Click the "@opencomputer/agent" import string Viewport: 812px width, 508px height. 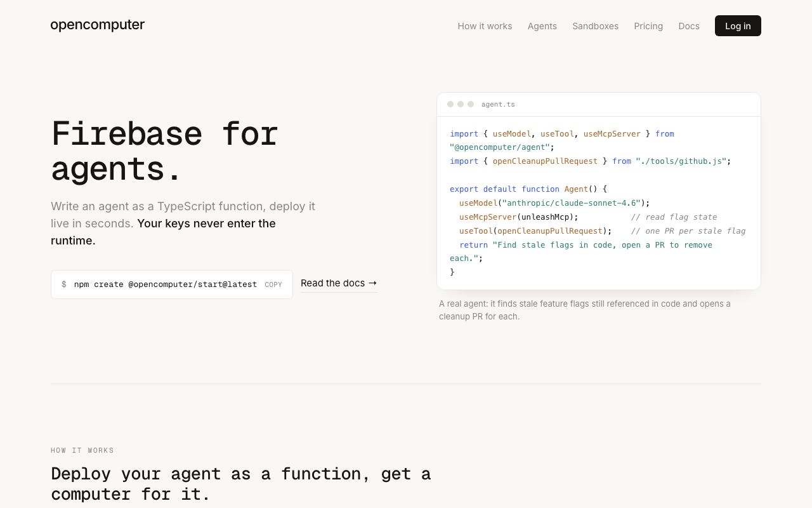[500, 147]
